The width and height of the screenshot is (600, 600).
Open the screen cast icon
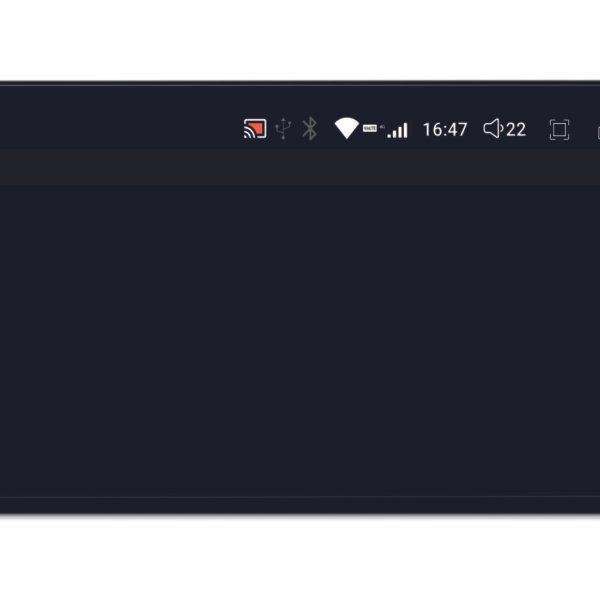coord(255,129)
